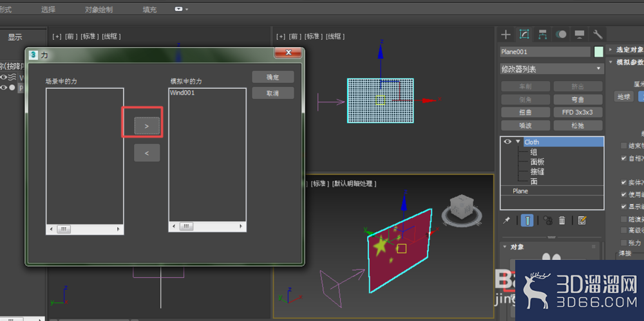Image resolution: width=644 pixels, height=321 pixels.
Task: Apply the 松弛 modifier button
Action: [578, 125]
